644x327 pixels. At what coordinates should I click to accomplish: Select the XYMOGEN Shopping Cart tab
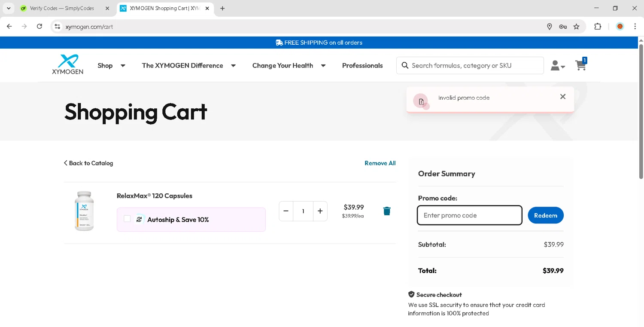click(165, 8)
